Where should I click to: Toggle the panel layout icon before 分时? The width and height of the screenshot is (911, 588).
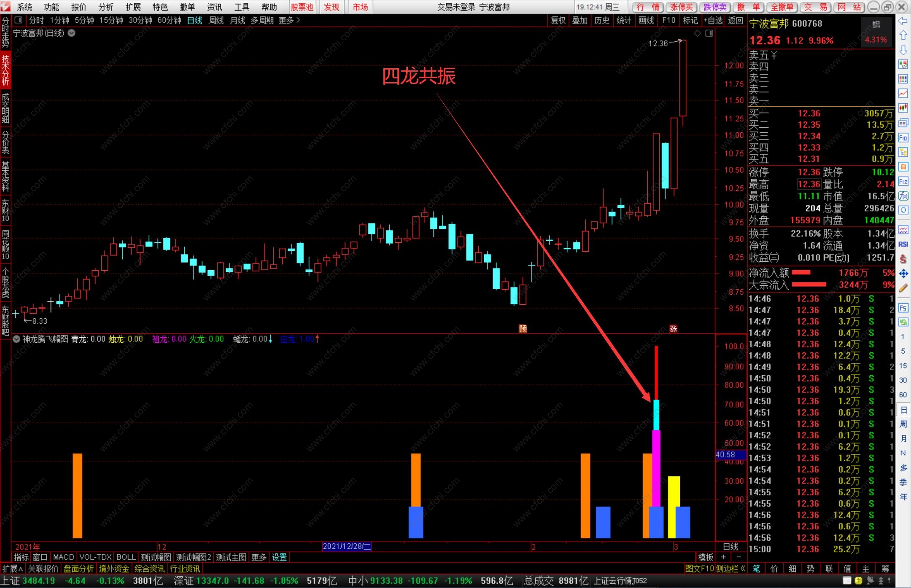click(18, 20)
